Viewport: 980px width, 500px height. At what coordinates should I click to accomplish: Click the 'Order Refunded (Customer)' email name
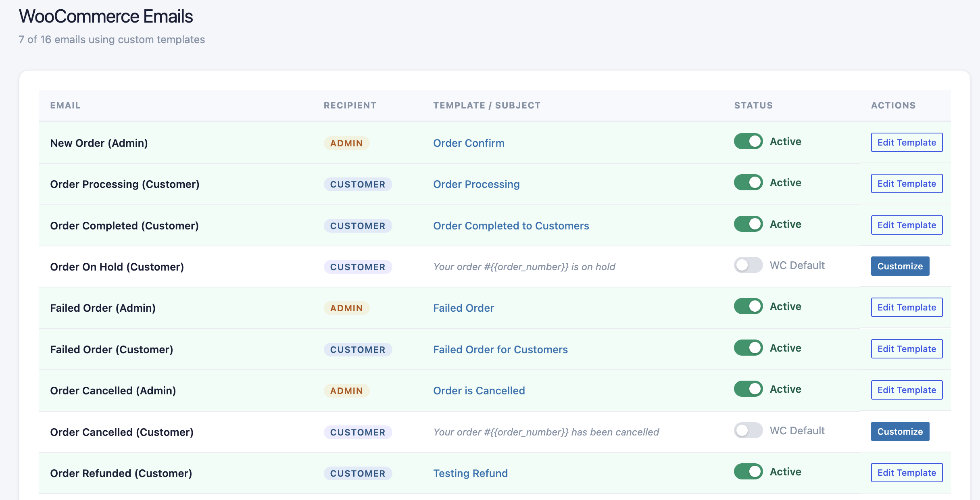(121, 473)
